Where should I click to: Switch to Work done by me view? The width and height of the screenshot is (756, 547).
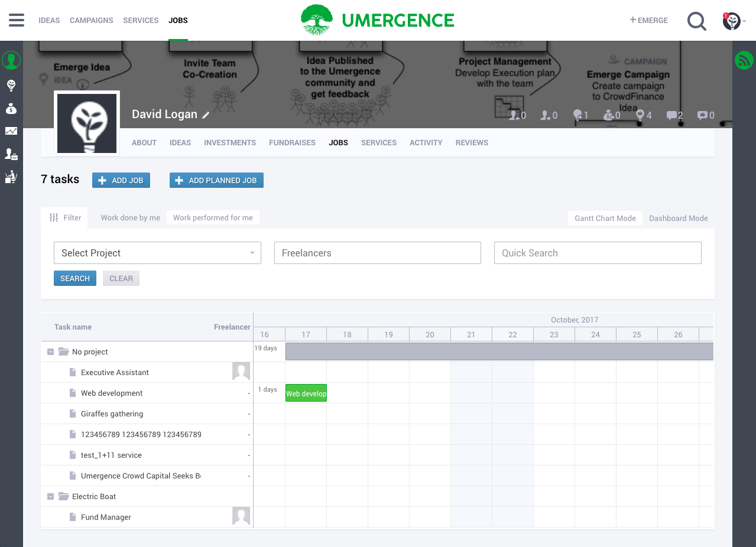click(130, 217)
